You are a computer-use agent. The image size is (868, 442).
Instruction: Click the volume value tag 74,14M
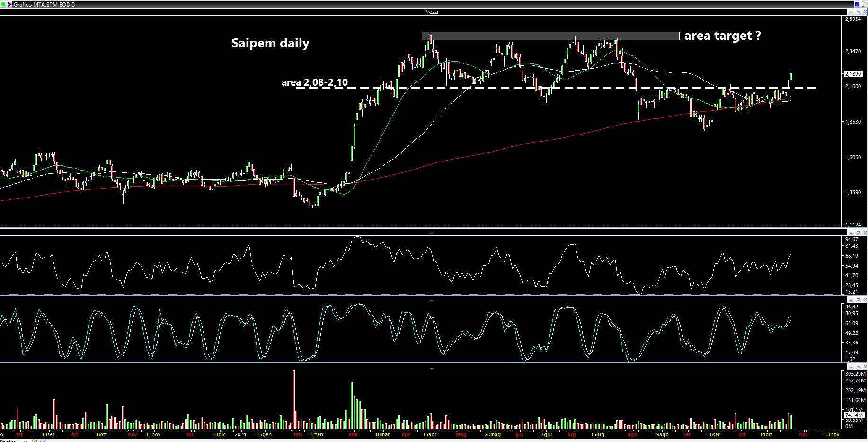854,415
